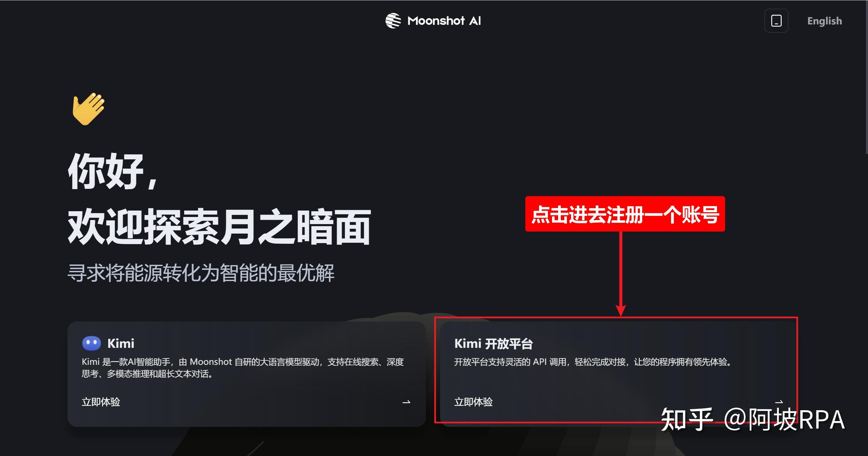This screenshot has width=868, height=456.
Task: Click the mobile app download icon top right
Action: [776, 21]
